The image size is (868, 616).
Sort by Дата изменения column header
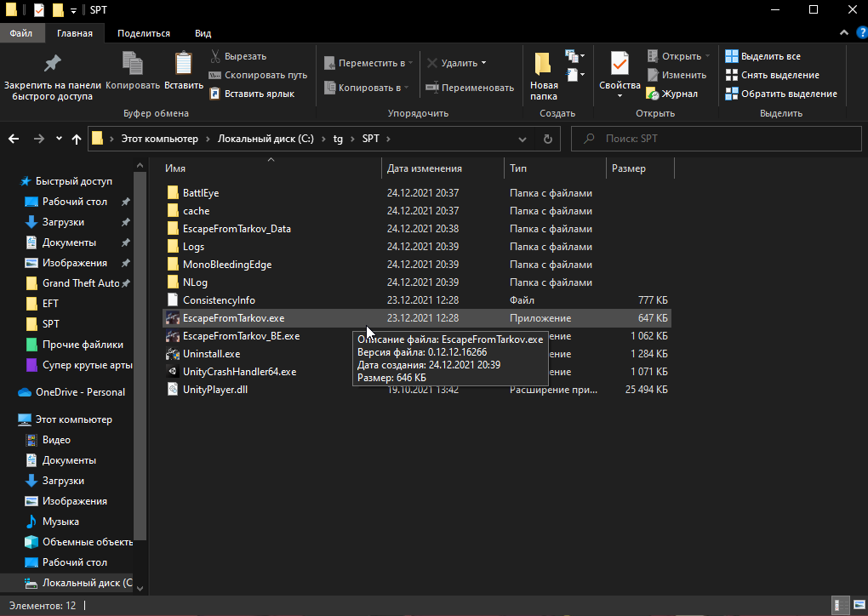[x=443, y=168]
